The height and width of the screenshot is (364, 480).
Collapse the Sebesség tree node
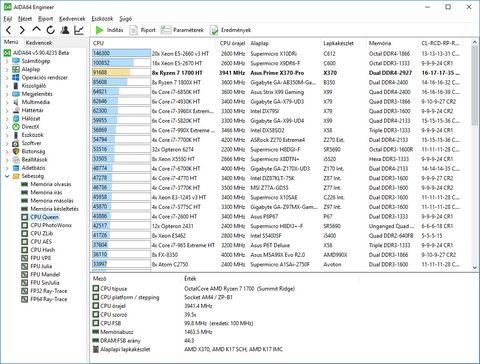(7, 176)
